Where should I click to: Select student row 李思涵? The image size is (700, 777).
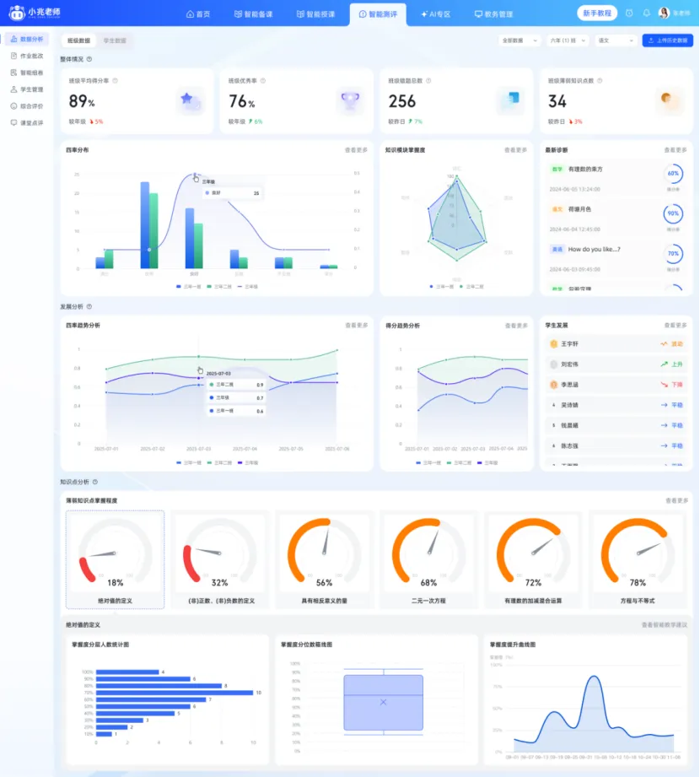(x=616, y=385)
